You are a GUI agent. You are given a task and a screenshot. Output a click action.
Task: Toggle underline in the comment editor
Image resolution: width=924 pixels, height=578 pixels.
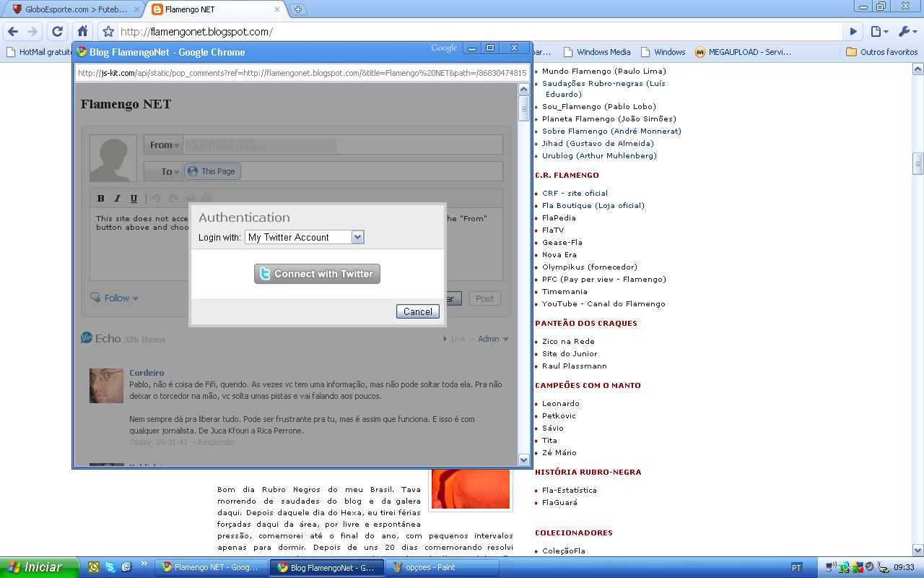[x=134, y=199]
